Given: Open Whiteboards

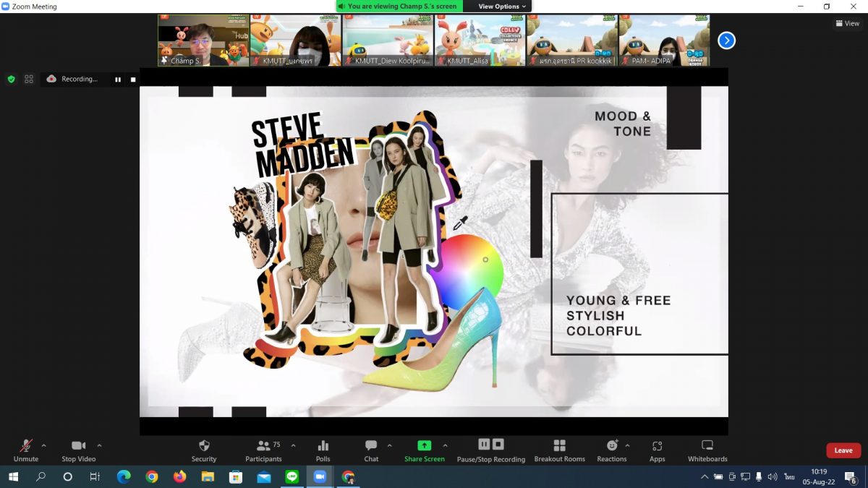Looking at the screenshot, I should [x=707, y=450].
